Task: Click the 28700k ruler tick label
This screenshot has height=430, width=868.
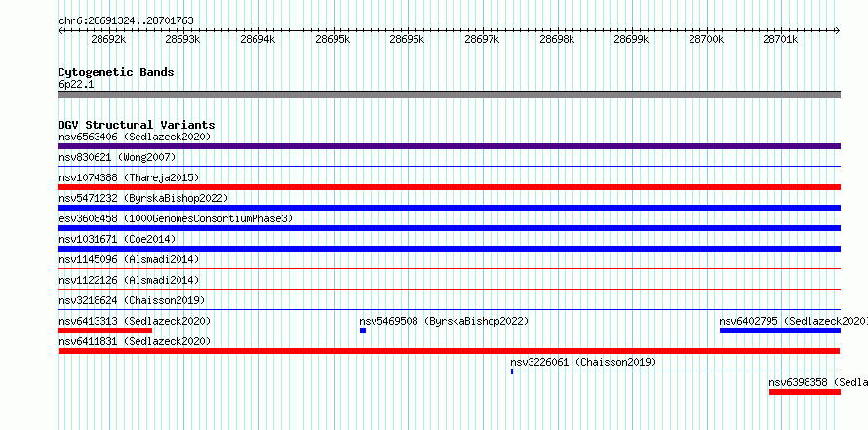Action: 706,39
